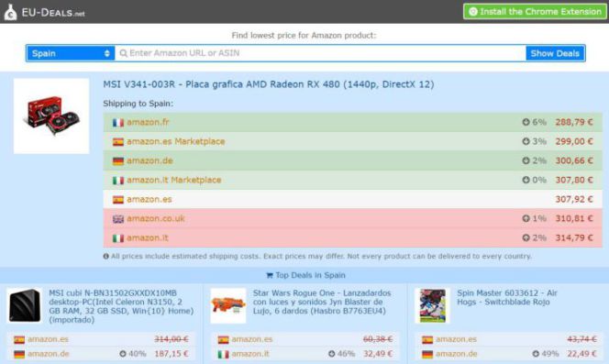Open the amazon.co.uk offer link
The image size is (609, 364).
156,218
